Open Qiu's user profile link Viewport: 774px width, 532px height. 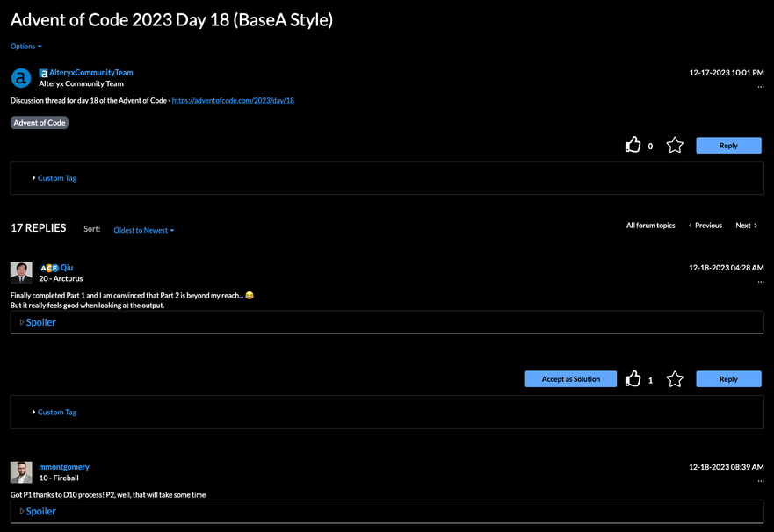tap(67, 268)
